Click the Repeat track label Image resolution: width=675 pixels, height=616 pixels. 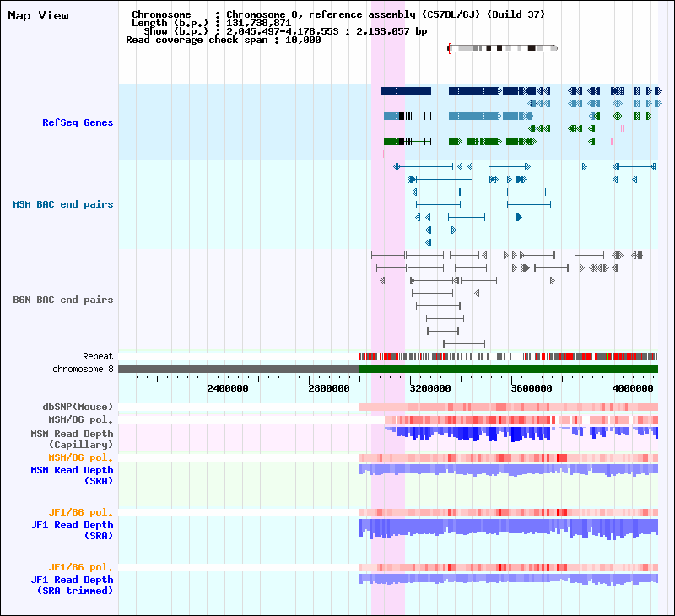[x=98, y=356]
